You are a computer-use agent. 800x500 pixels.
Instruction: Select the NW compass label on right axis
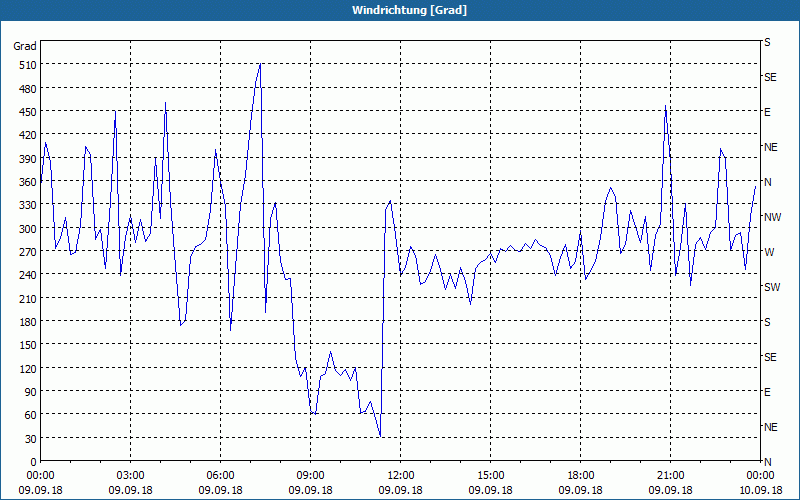772,217
